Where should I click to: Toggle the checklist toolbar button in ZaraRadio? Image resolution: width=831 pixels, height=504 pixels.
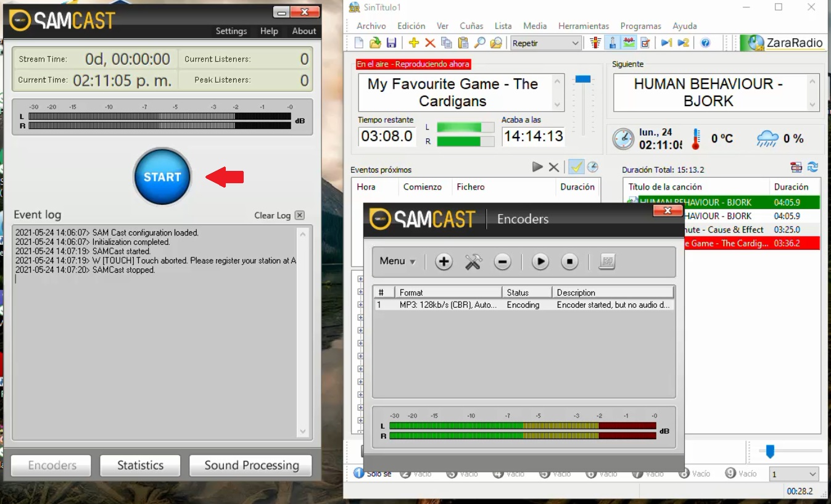point(645,43)
